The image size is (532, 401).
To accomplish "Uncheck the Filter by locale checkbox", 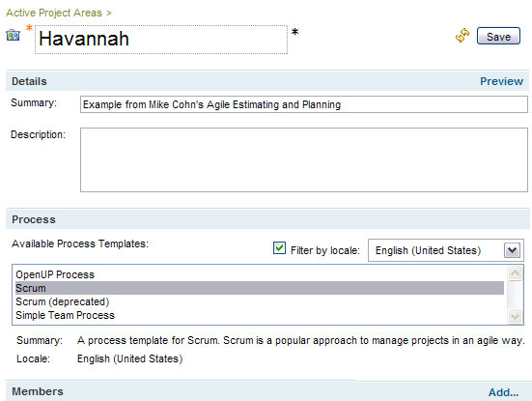I will [279, 248].
